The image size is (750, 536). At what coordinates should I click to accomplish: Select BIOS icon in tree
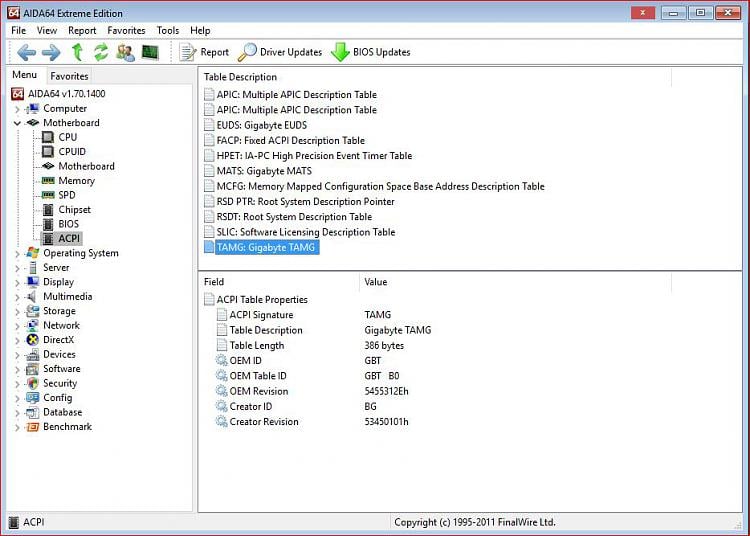tap(48, 224)
